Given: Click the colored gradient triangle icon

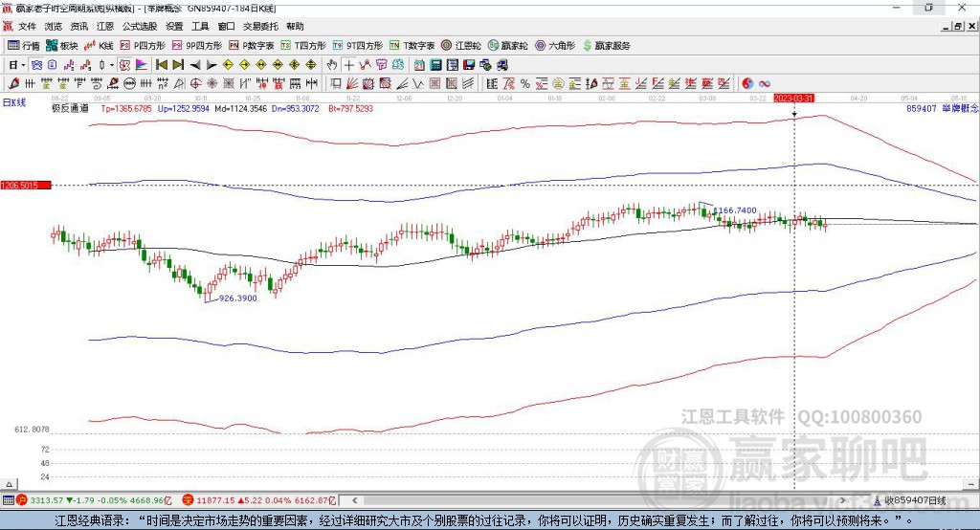Looking at the screenshot, I should click(x=142, y=65).
